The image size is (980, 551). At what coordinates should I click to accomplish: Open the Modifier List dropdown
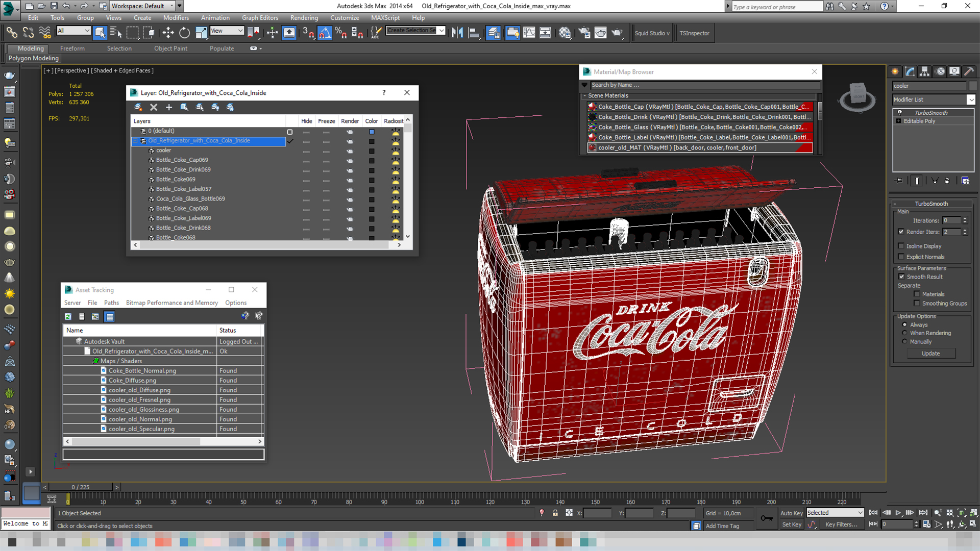pyautogui.click(x=934, y=99)
